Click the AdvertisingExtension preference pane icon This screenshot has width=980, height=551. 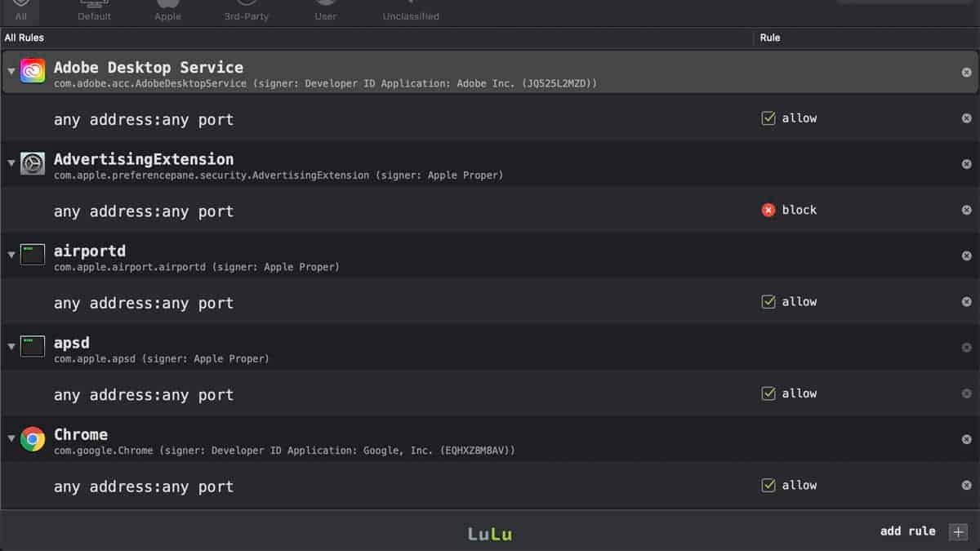(32, 163)
